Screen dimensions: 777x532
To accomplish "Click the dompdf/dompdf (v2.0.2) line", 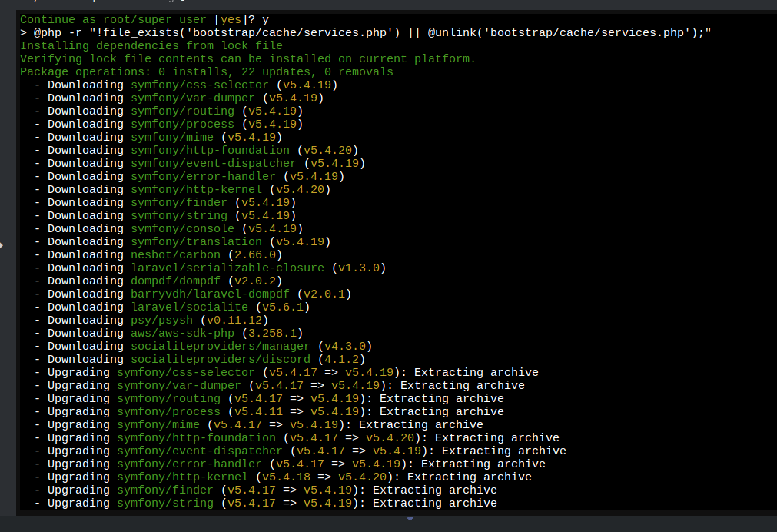I will click(158, 281).
